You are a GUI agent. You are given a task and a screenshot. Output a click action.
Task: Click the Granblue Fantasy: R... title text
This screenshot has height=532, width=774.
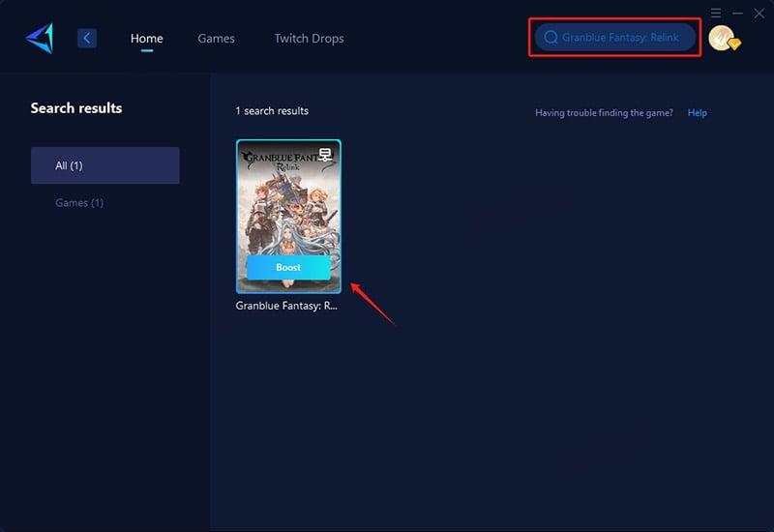286,306
